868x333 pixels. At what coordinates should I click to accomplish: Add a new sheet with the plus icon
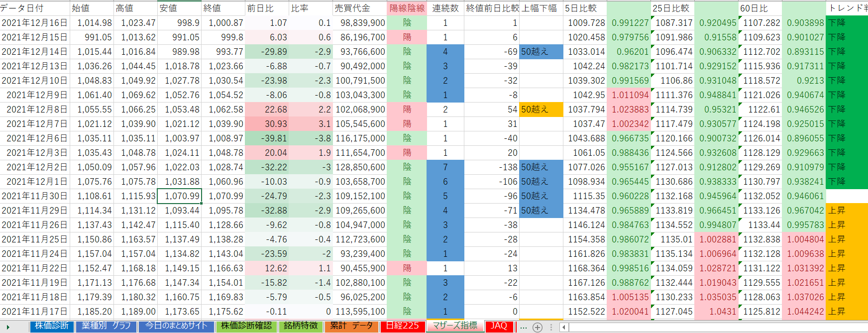538,327
